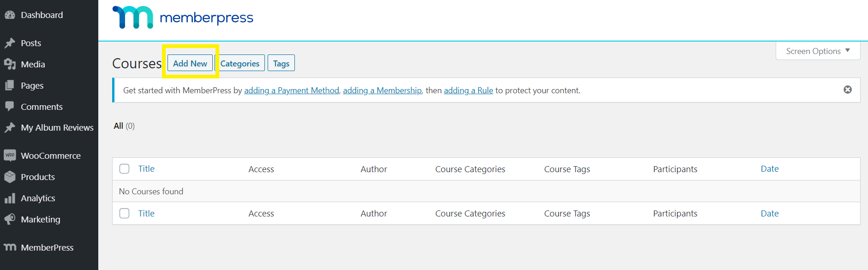
Task: Click the Analytics bar chart icon
Action: pos(10,198)
